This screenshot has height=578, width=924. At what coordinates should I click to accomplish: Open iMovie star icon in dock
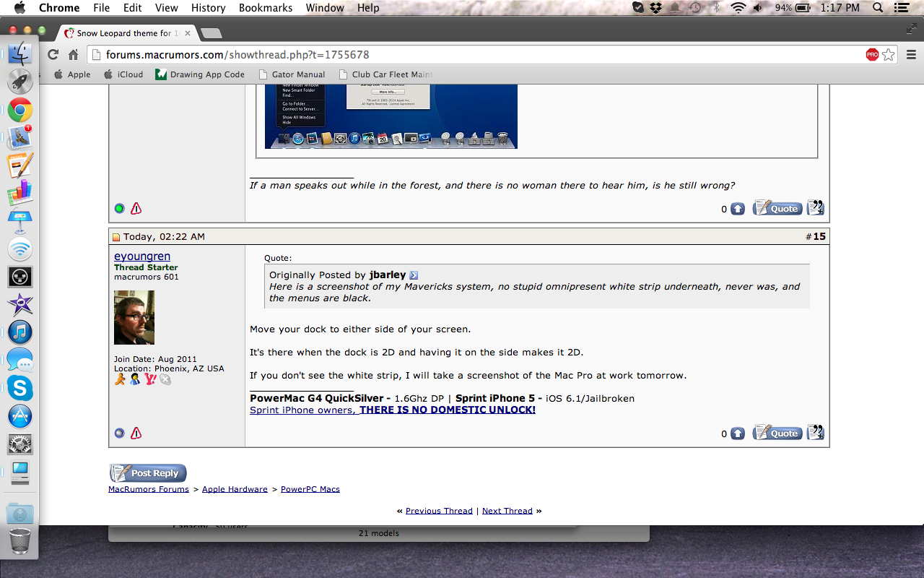tap(20, 304)
